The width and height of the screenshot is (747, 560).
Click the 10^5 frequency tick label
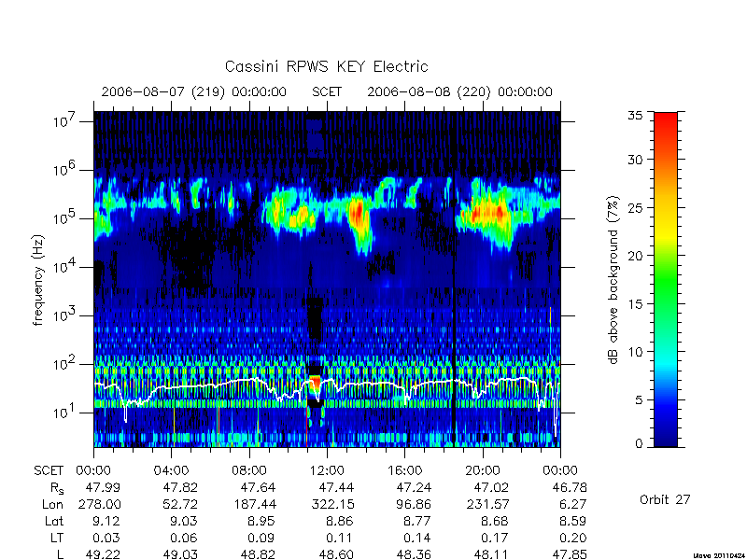[x=65, y=218]
